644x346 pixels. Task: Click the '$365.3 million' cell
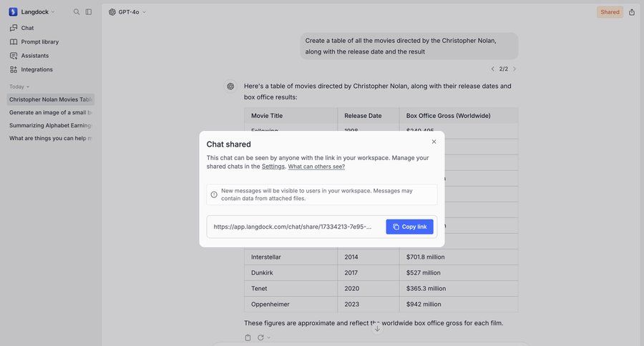(459, 289)
